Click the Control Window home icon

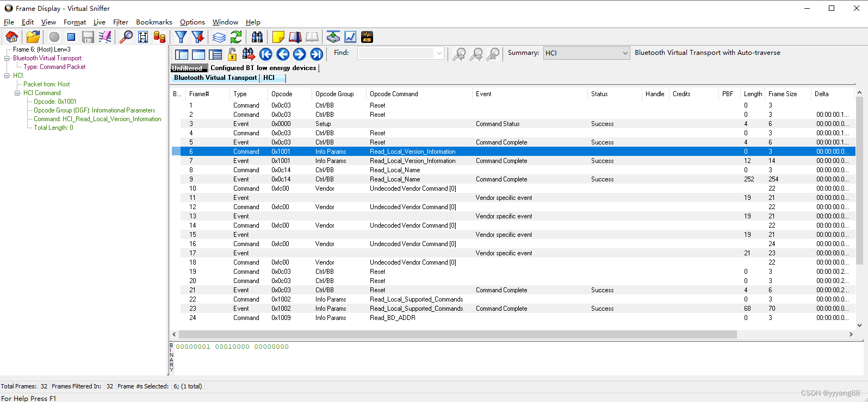pyautogui.click(x=11, y=37)
